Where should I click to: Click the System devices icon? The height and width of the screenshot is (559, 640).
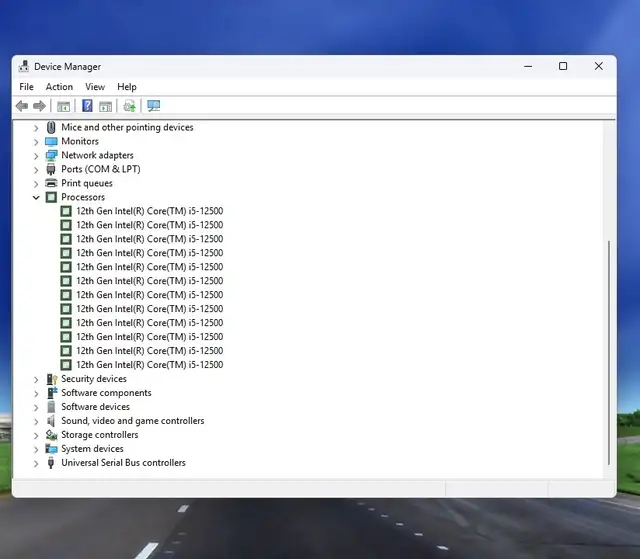(51, 449)
